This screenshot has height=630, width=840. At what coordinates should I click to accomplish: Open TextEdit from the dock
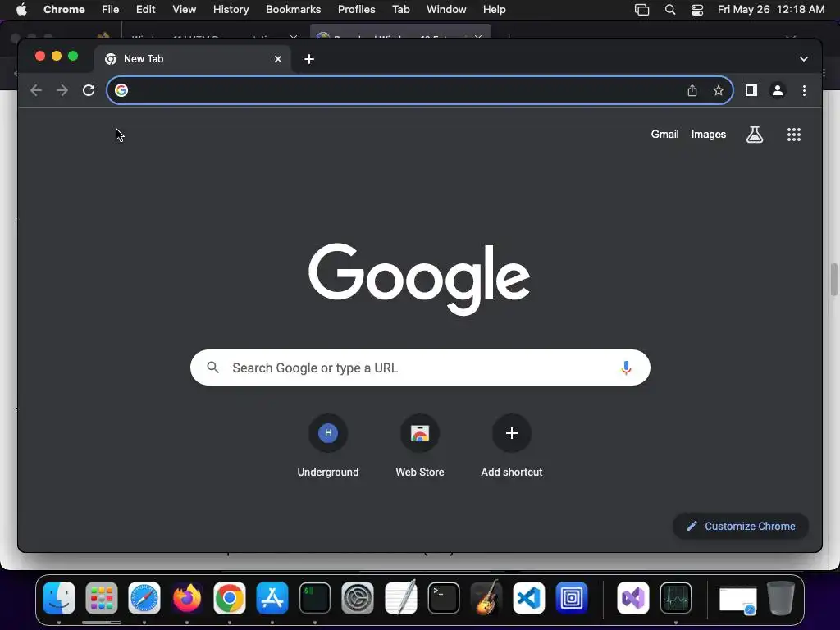(400, 597)
